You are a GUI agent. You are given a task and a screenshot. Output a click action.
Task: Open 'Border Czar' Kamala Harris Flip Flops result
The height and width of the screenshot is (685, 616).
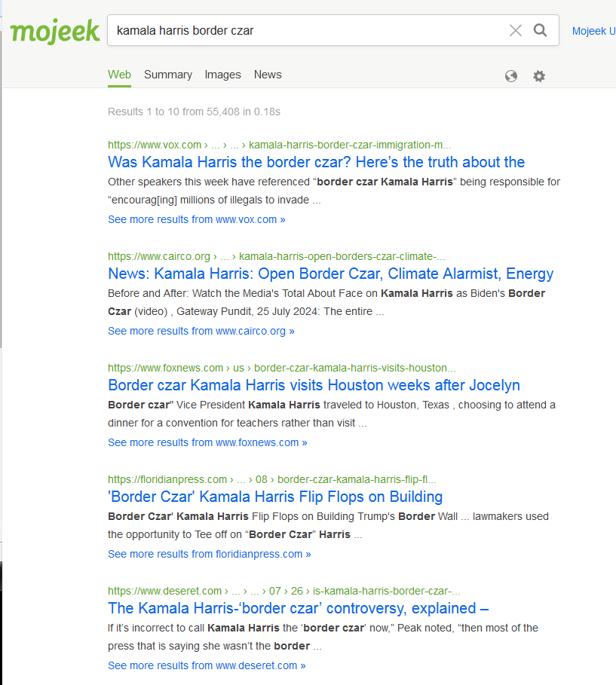tap(275, 497)
